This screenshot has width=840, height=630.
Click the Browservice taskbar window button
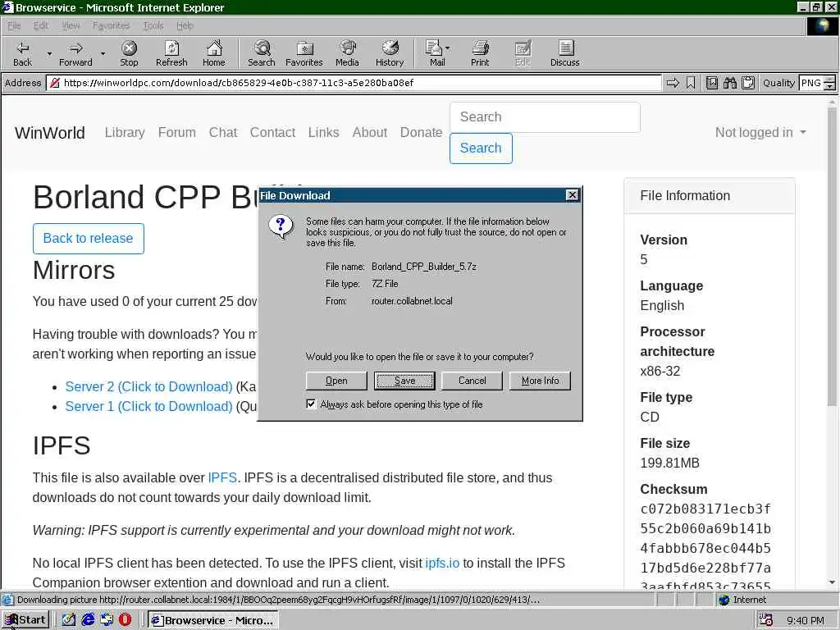pyautogui.click(x=212, y=620)
